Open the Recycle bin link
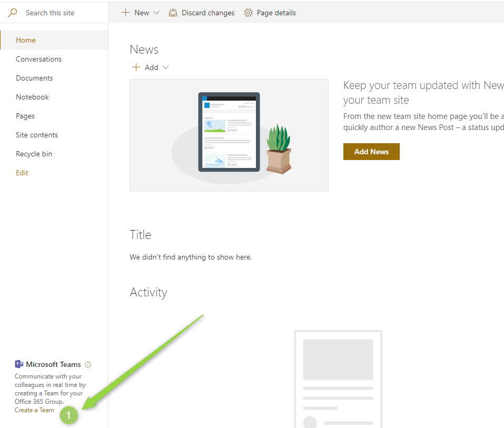This screenshot has width=504, height=428. point(34,154)
